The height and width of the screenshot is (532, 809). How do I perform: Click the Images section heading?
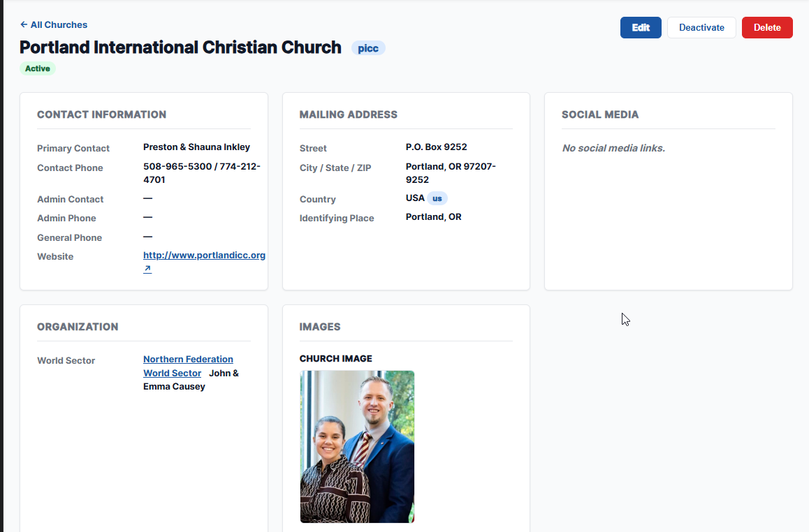click(x=320, y=327)
